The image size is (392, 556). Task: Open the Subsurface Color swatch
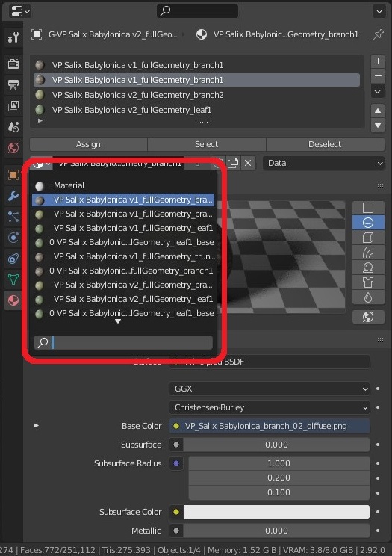coord(276,512)
